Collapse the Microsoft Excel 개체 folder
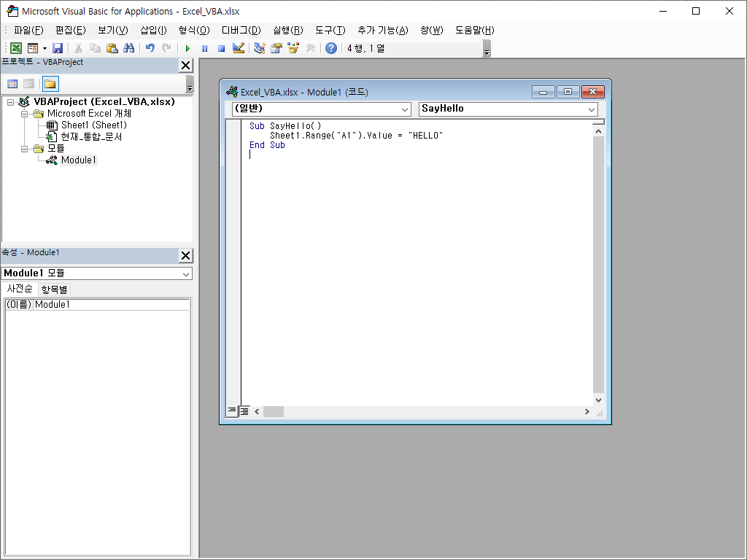This screenshot has height=560, width=747. (x=24, y=114)
